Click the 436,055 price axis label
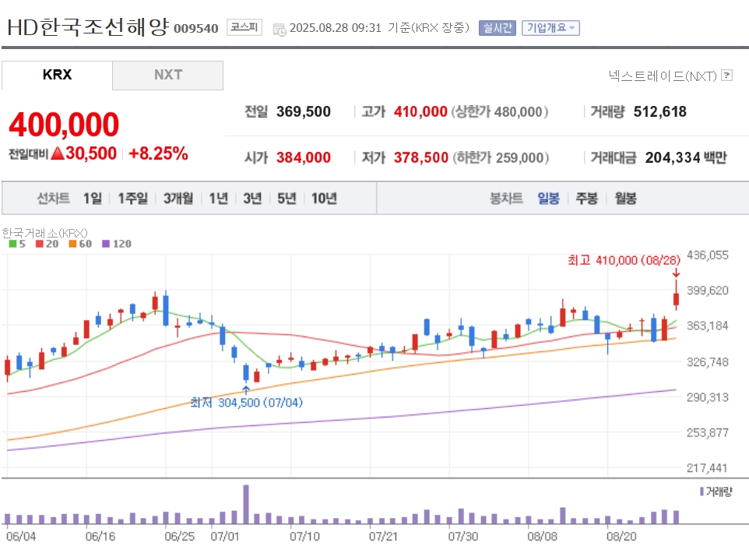The image size is (749, 560). point(708,255)
